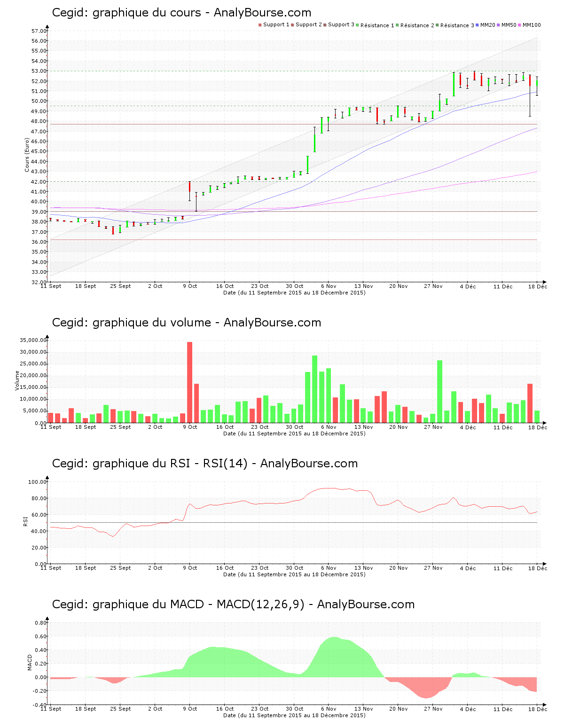Click the date range caption below the price chart
The width and height of the screenshot is (564, 728).
coord(294,293)
